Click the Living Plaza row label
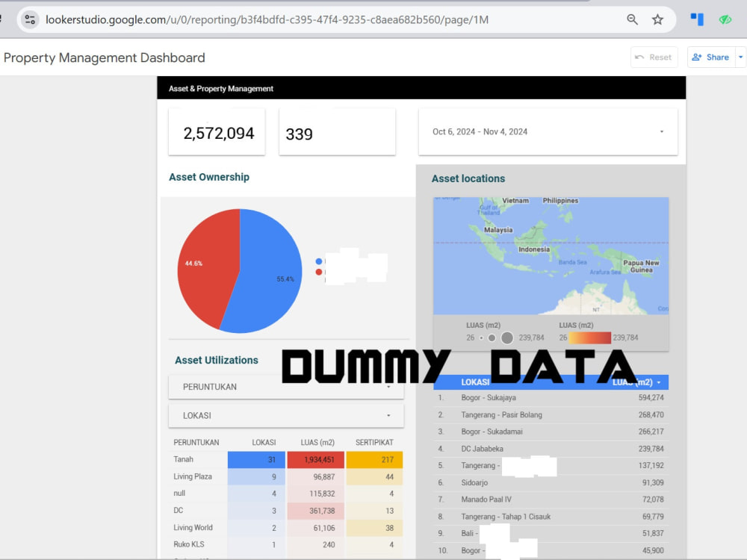This screenshot has width=747, height=560. click(193, 476)
